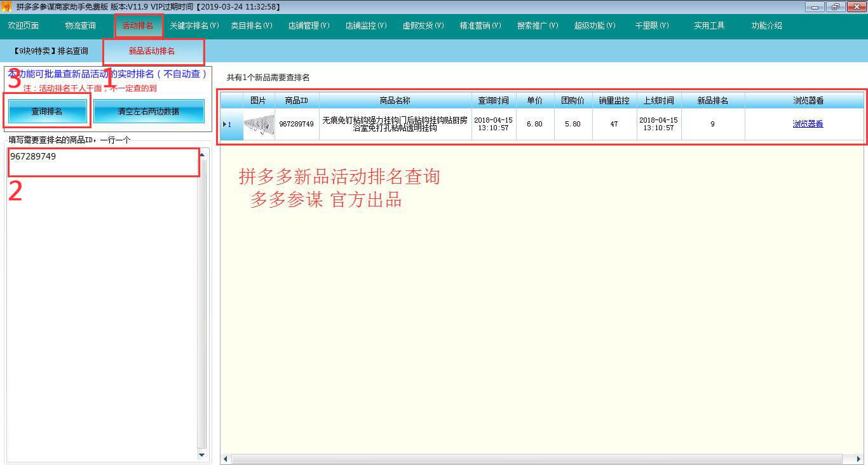
Task: Sort by the 销量监控 column header
Action: pos(614,100)
